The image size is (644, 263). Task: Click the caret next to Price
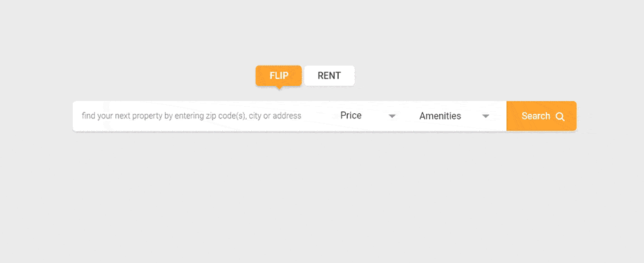[392, 116]
